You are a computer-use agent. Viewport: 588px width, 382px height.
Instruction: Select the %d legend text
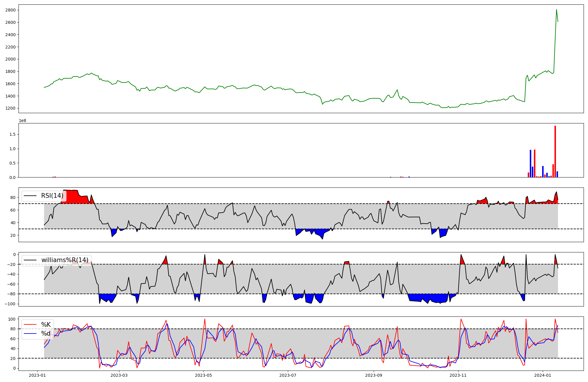(x=46, y=334)
